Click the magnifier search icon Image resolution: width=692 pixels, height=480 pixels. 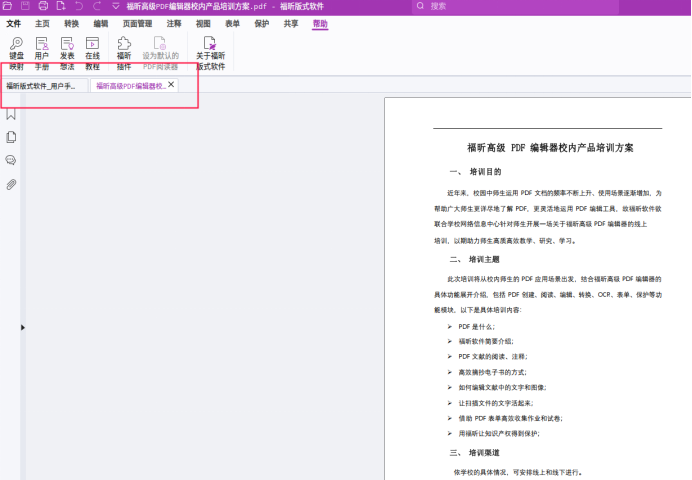point(420,6)
